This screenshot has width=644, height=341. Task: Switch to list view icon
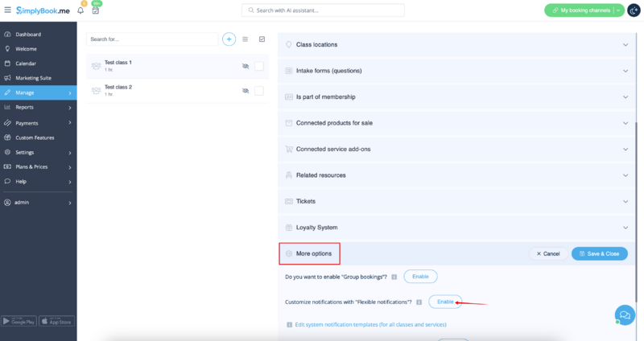click(246, 39)
